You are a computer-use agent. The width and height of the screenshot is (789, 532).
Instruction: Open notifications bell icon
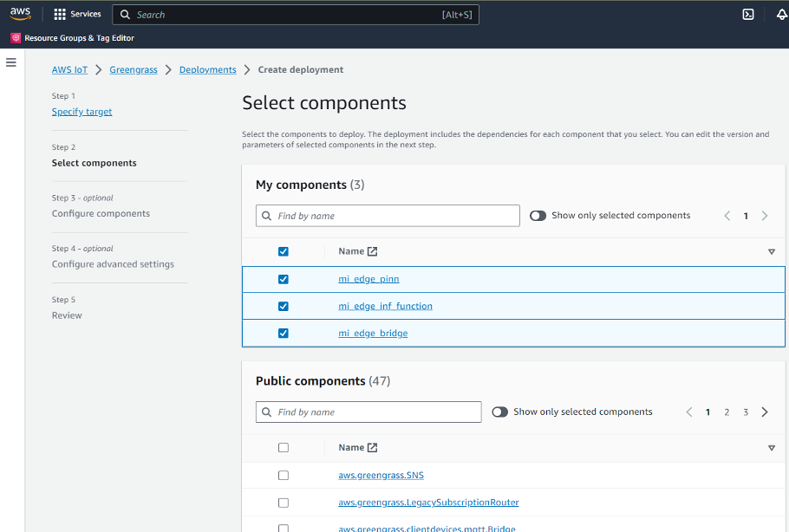[782, 15]
